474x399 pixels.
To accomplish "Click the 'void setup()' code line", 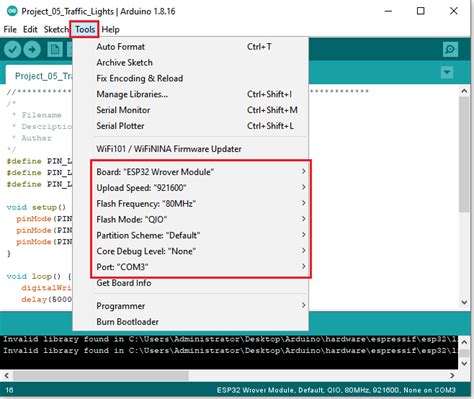I will point(36,207).
